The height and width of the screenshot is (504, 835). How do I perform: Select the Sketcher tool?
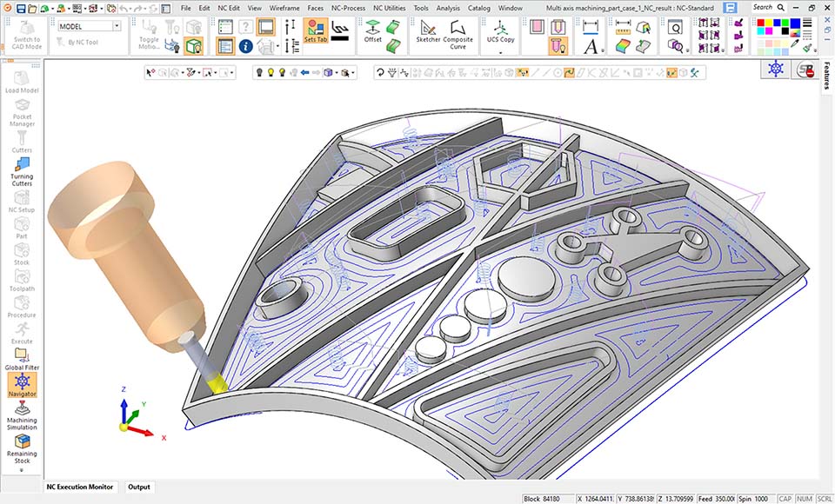click(428, 30)
